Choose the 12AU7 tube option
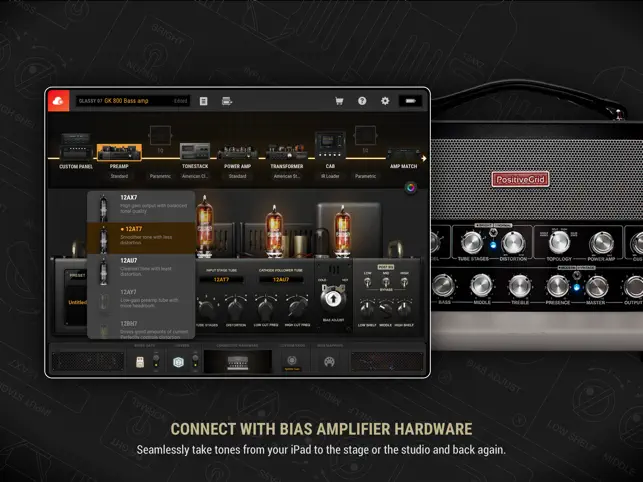 pyautogui.click(x=141, y=270)
